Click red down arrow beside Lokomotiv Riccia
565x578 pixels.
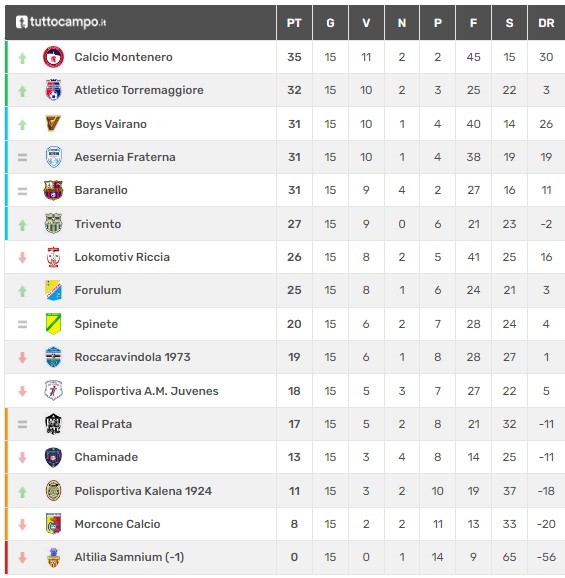[22, 257]
